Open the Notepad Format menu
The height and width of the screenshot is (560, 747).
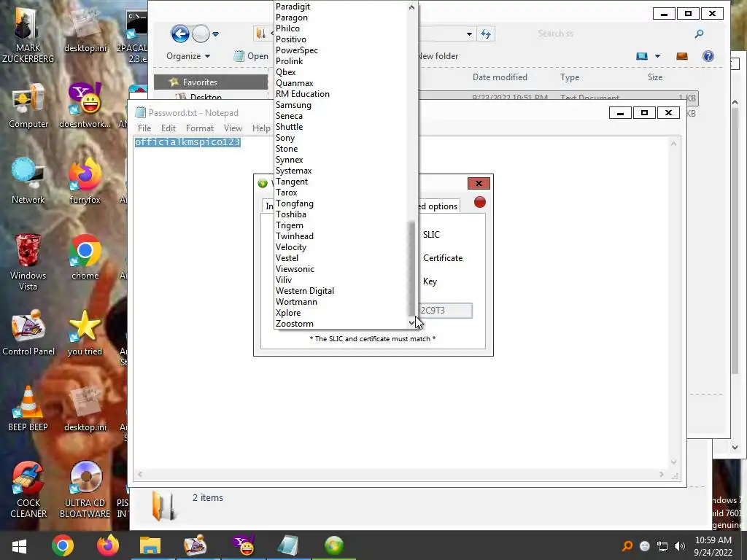[x=200, y=128]
